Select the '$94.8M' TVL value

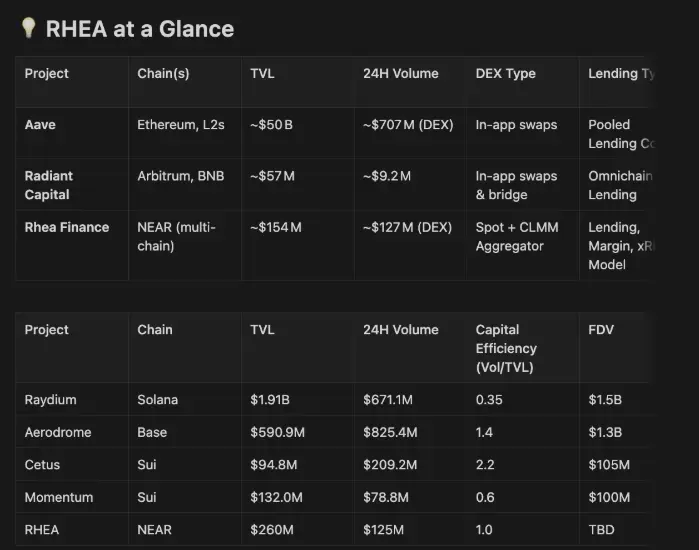coord(273,465)
